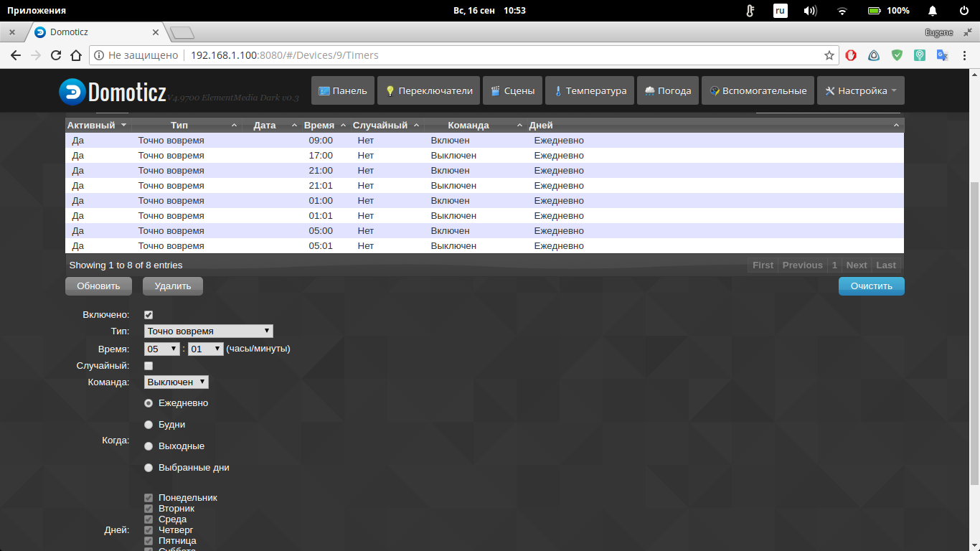
Task: Go to browser home page icon
Action: (76, 55)
